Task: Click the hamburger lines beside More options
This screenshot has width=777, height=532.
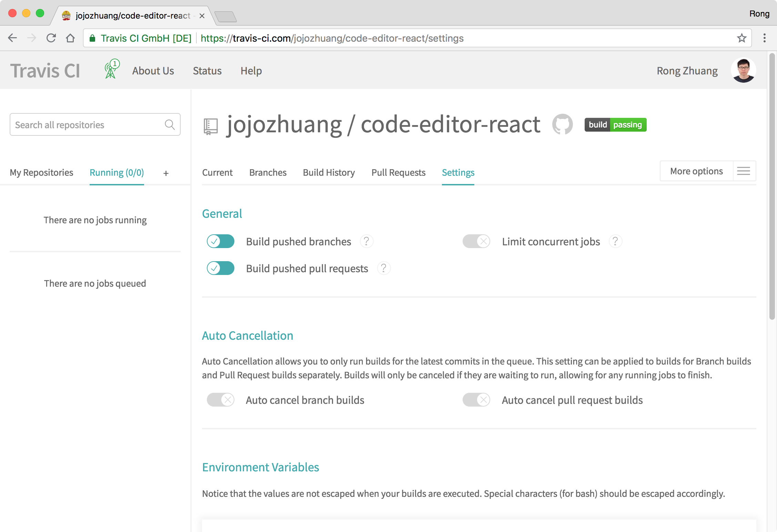Action: point(744,171)
